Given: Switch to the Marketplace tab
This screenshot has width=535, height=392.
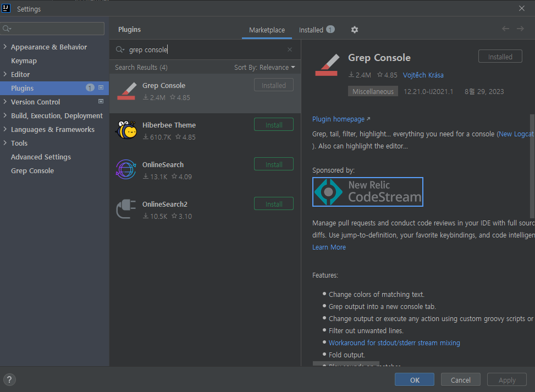Looking at the screenshot, I should tap(267, 30).
